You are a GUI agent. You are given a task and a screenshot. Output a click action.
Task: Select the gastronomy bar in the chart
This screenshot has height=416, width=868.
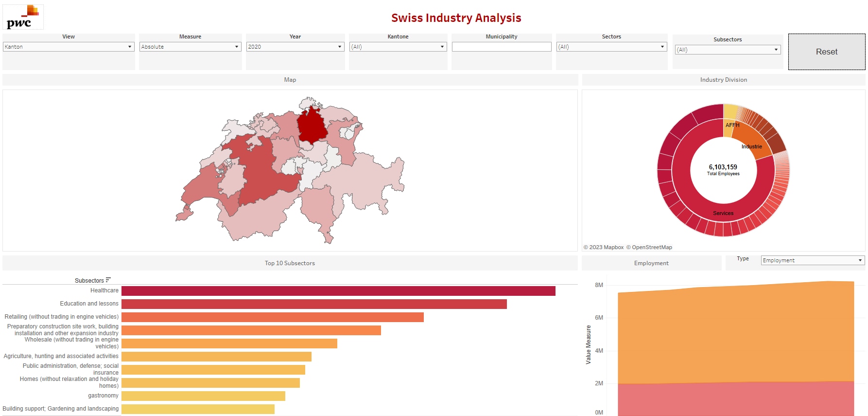point(203,396)
